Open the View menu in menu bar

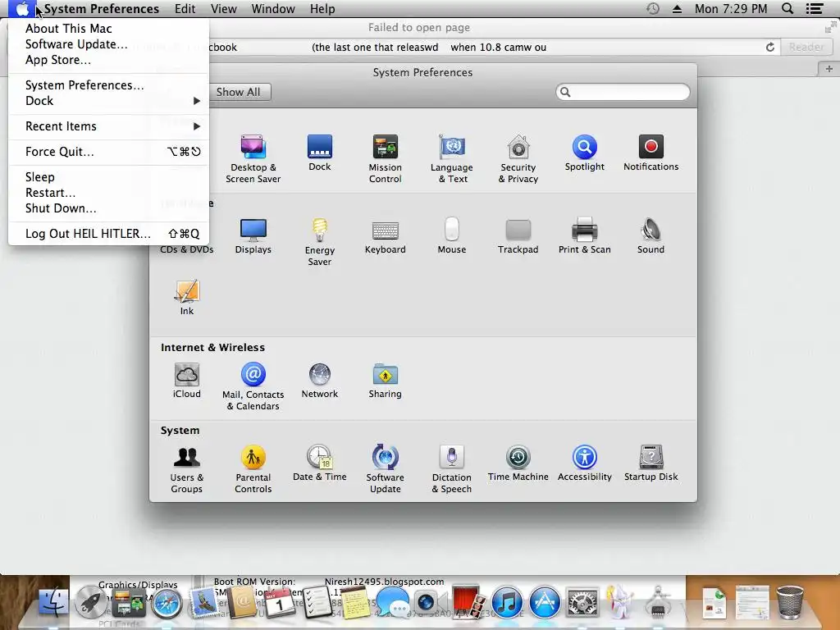pyautogui.click(x=223, y=8)
